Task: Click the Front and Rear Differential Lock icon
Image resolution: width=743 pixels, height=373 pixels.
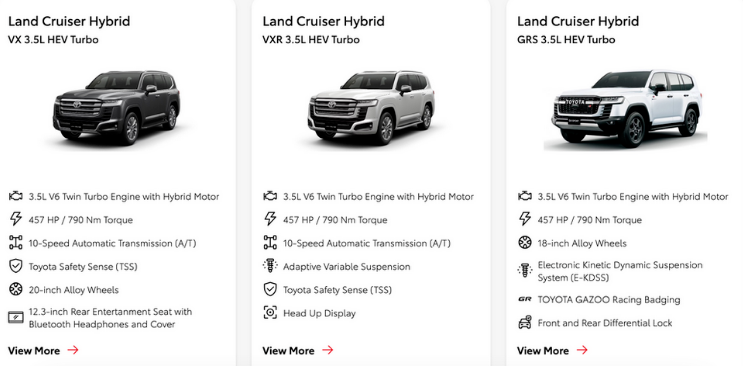Action: tap(525, 323)
